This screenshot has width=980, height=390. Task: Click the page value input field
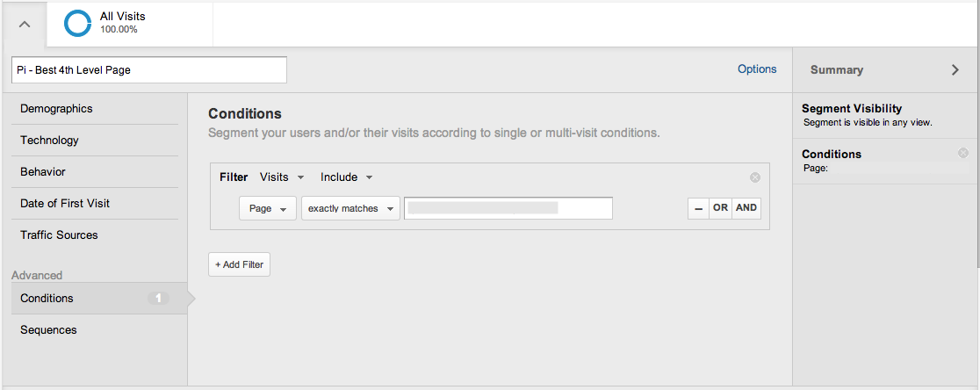pyautogui.click(x=508, y=208)
